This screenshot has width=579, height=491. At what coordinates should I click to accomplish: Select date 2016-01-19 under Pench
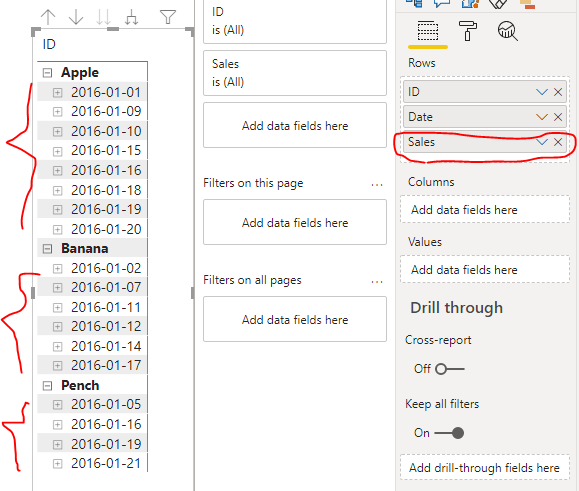106,444
